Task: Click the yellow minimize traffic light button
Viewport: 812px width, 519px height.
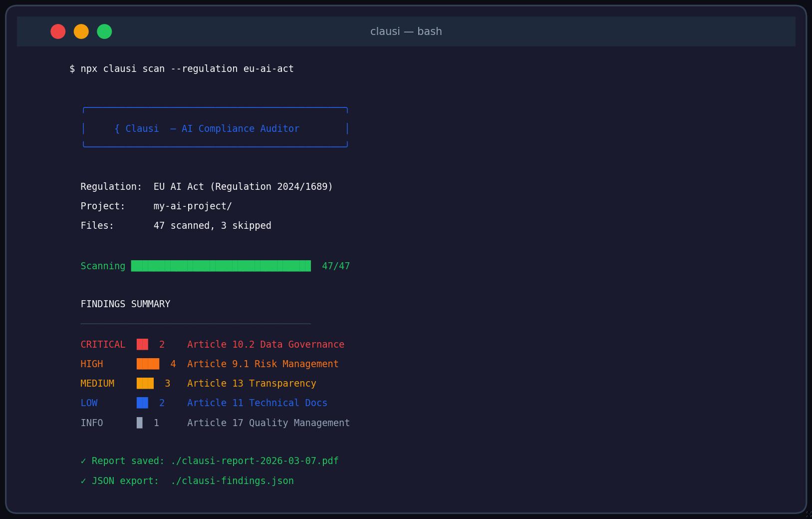Action: 81,31
